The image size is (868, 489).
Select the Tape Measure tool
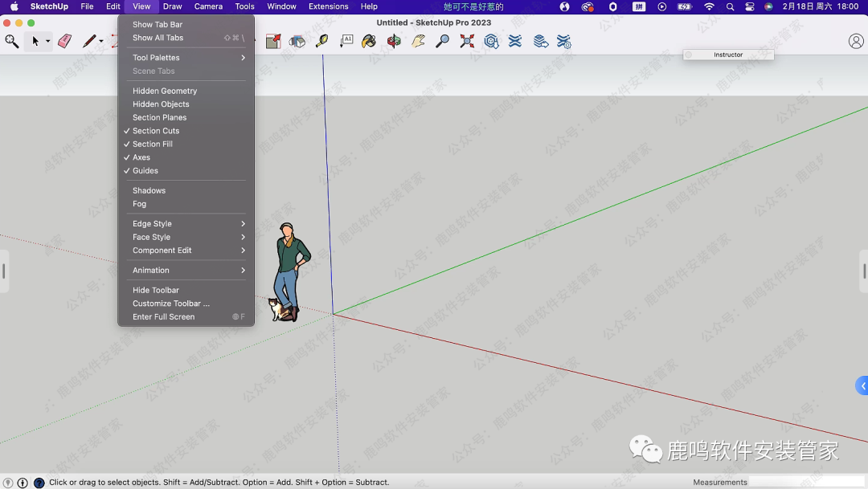pos(321,41)
